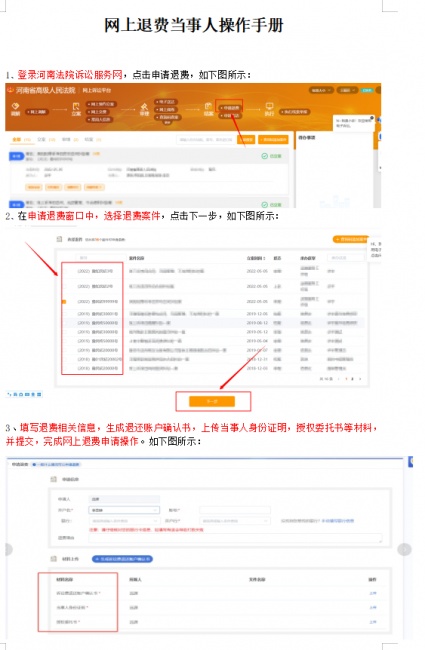Open the 开户行 selection dropdown
Viewport: 425px width, 650px height.
point(235,521)
